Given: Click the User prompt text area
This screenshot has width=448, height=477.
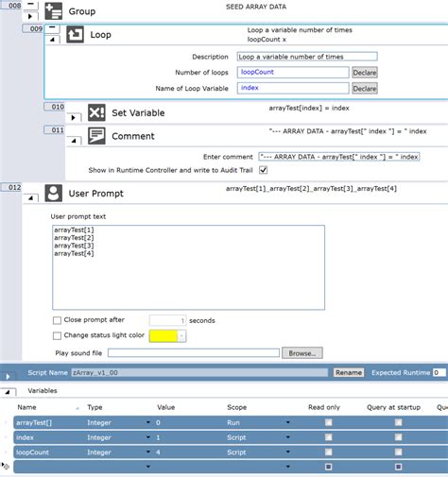Looking at the screenshot, I should tap(188, 267).
